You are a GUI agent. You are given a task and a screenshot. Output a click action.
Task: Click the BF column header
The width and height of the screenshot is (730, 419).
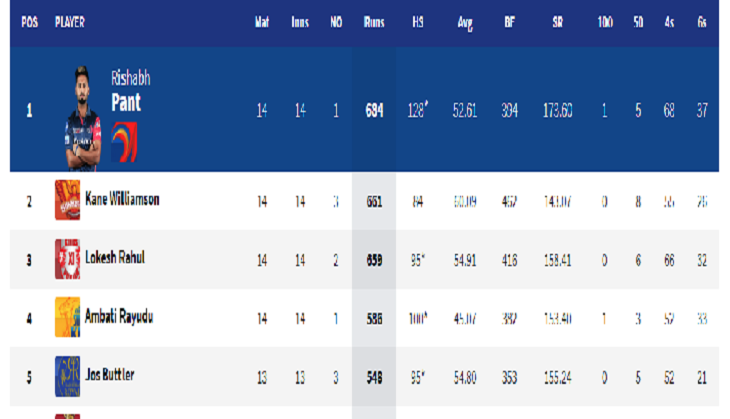509,22
